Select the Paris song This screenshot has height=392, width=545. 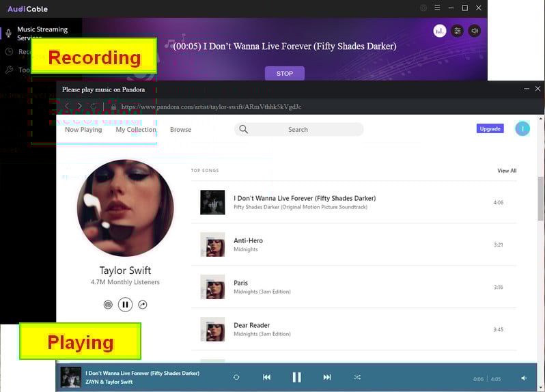(240, 283)
